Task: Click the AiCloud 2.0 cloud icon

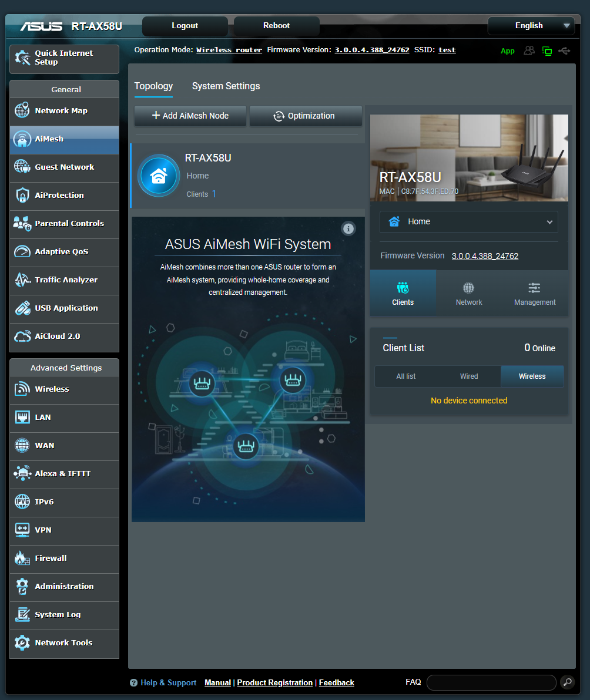Action: (22, 336)
